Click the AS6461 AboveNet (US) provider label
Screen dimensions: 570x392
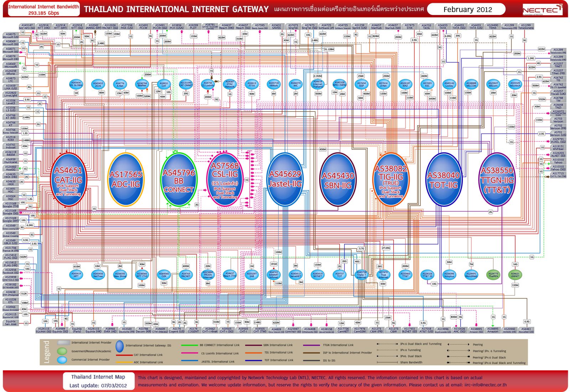(x=526, y=330)
